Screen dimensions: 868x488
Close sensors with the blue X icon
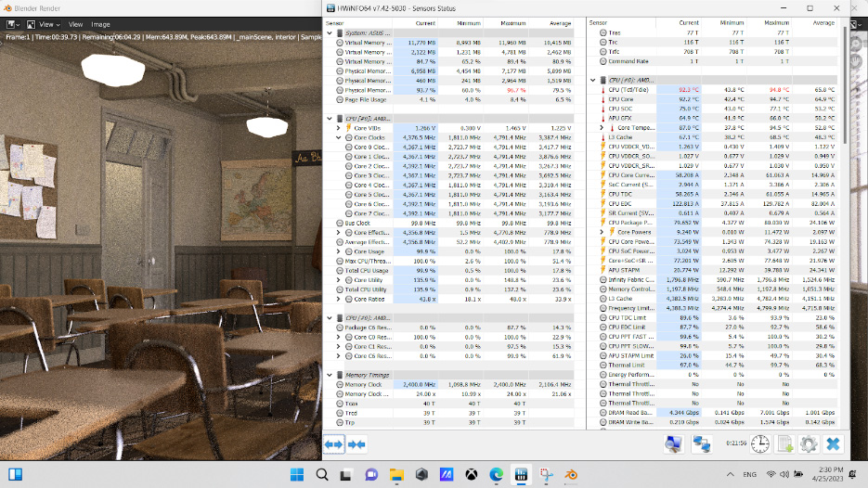[833, 444]
